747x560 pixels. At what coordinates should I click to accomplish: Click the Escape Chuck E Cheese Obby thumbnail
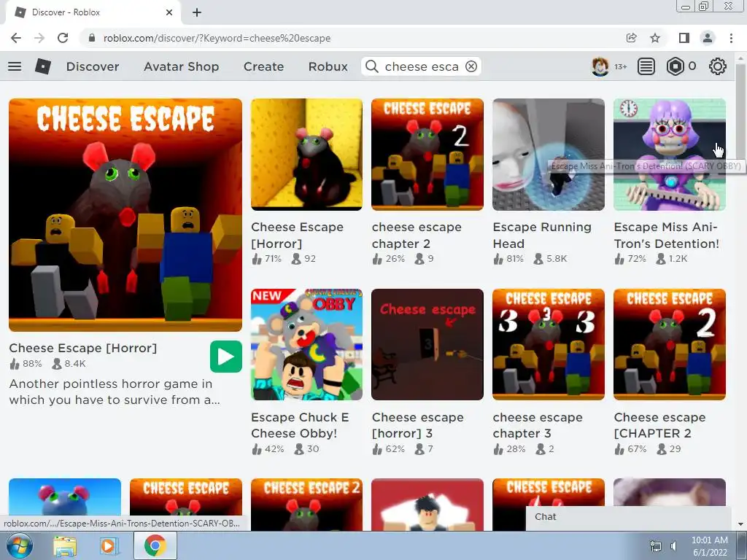pyautogui.click(x=307, y=344)
